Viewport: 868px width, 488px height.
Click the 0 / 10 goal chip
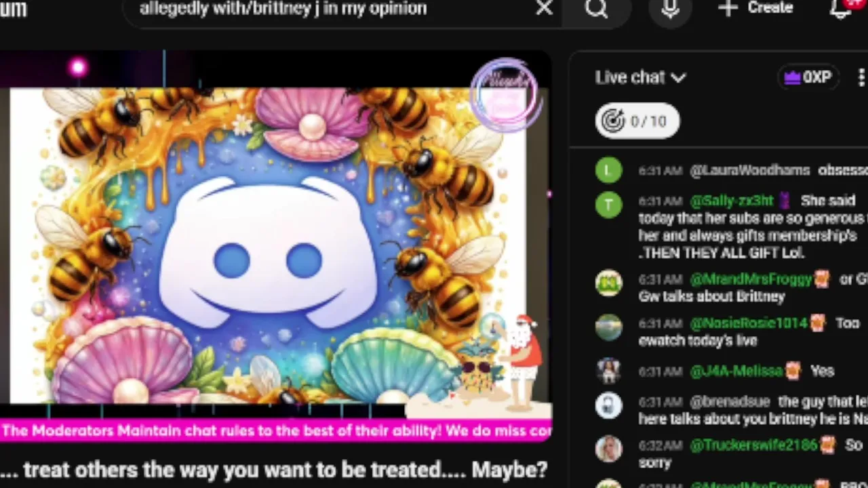point(637,121)
